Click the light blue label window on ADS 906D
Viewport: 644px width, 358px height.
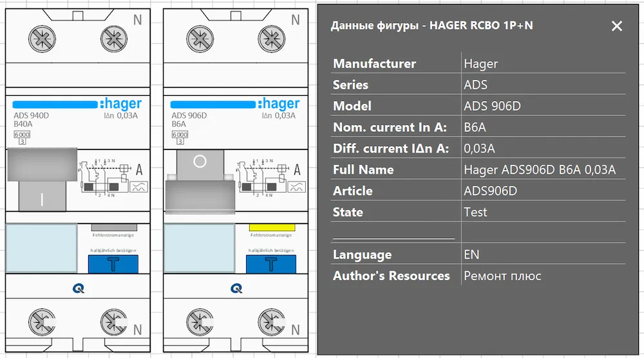200,248
